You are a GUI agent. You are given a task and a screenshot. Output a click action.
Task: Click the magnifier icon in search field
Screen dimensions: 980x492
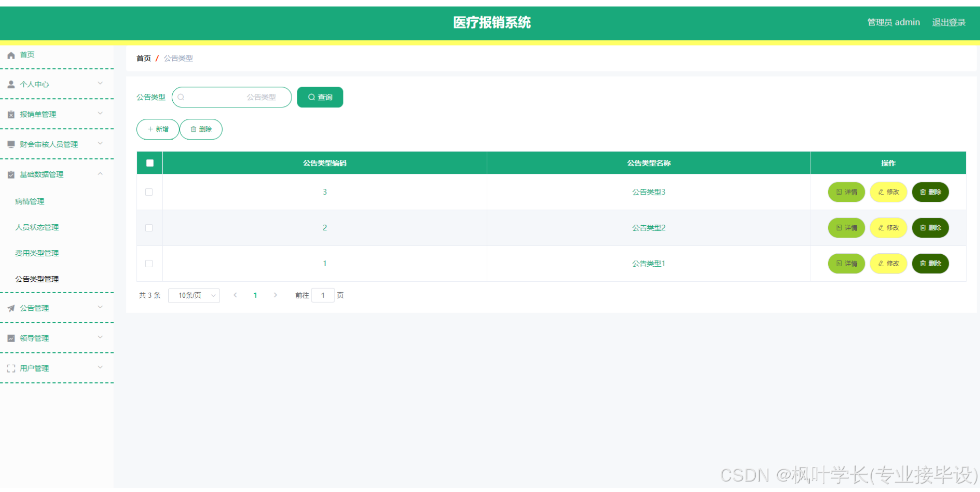pyautogui.click(x=181, y=97)
